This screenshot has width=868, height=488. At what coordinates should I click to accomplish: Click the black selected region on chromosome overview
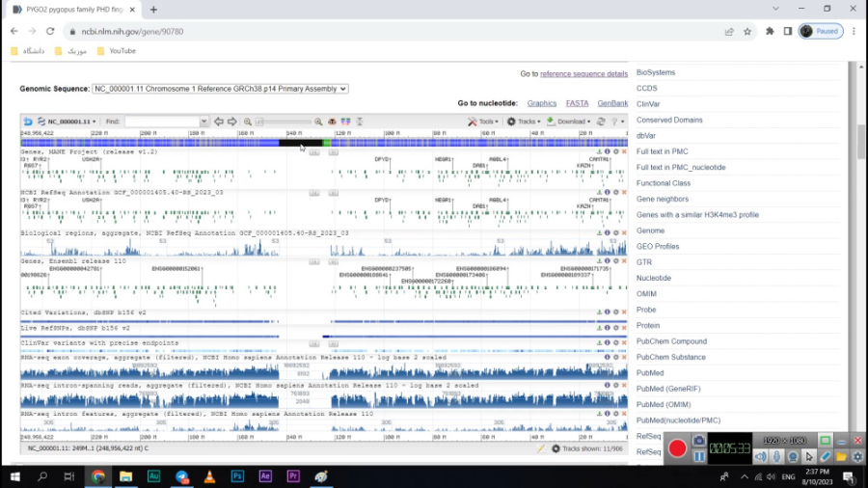click(x=300, y=143)
